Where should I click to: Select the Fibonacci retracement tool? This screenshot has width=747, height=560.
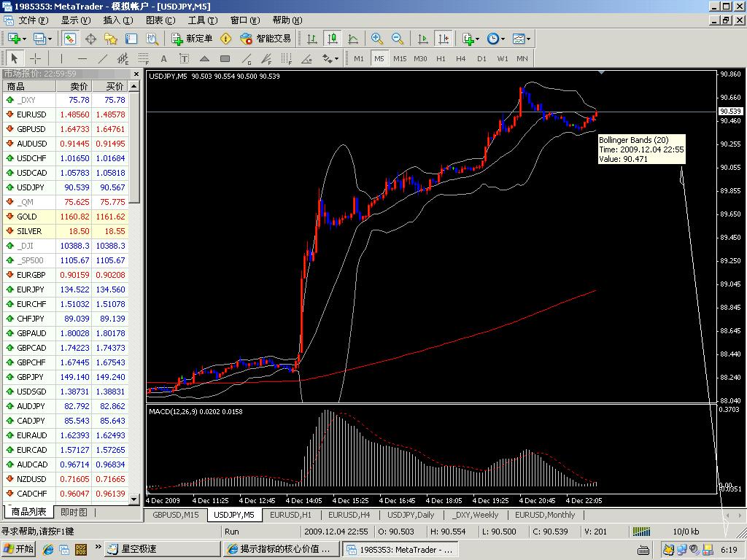point(144,58)
